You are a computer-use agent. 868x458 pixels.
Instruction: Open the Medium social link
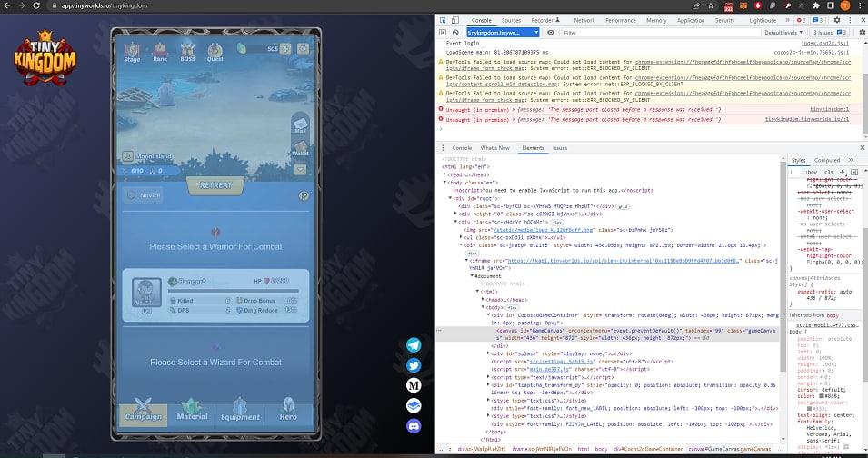pos(414,385)
